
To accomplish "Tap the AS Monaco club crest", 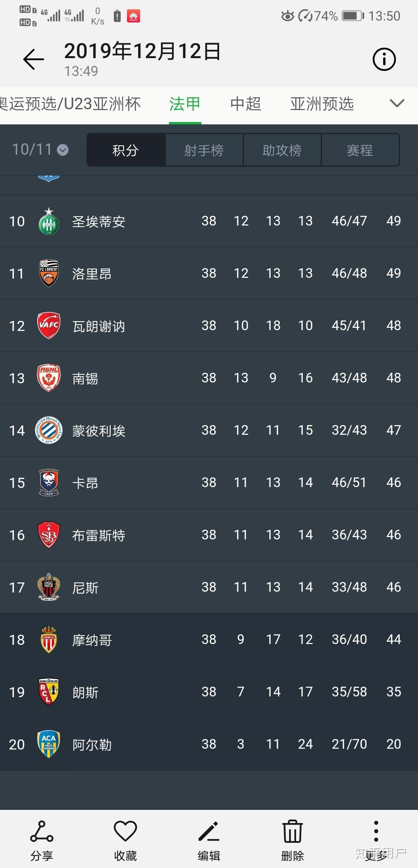I will 49,639.
